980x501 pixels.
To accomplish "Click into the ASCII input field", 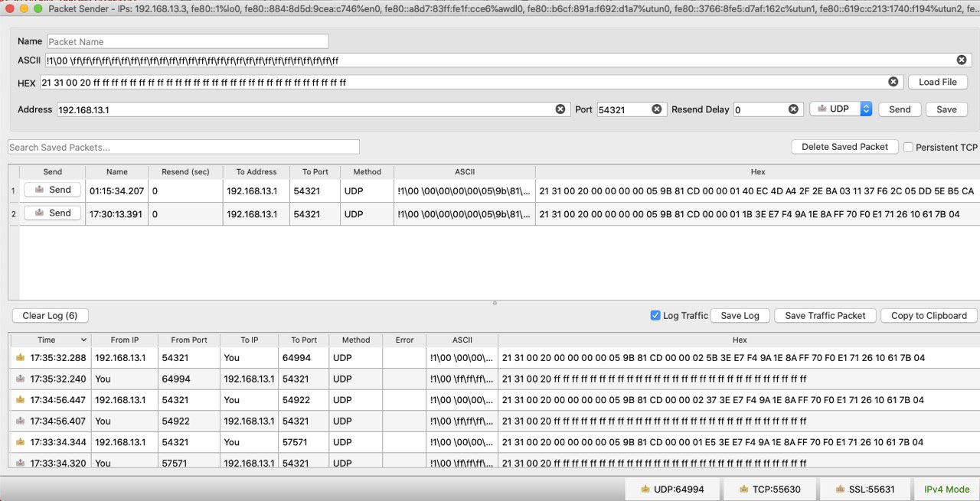I will click(508, 60).
